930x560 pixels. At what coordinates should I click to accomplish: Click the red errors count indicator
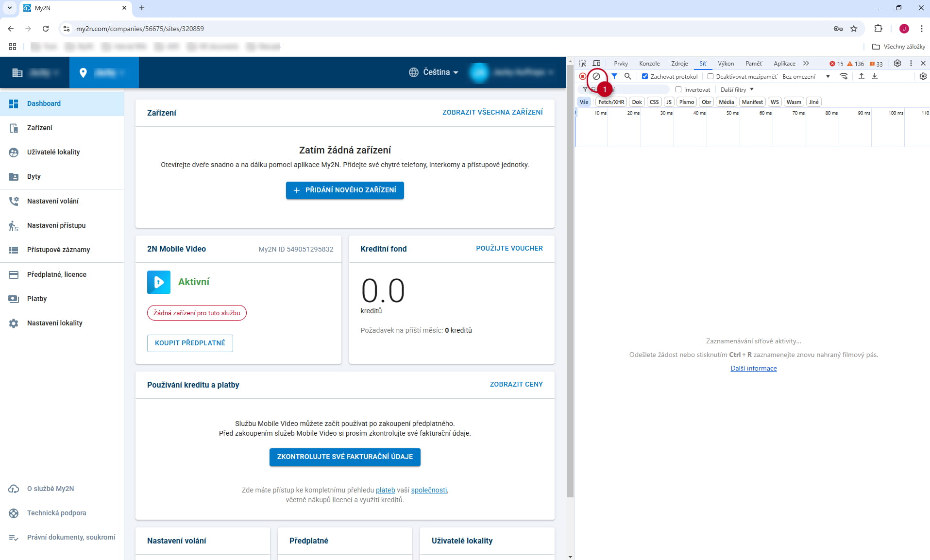(x=836, y=64)
